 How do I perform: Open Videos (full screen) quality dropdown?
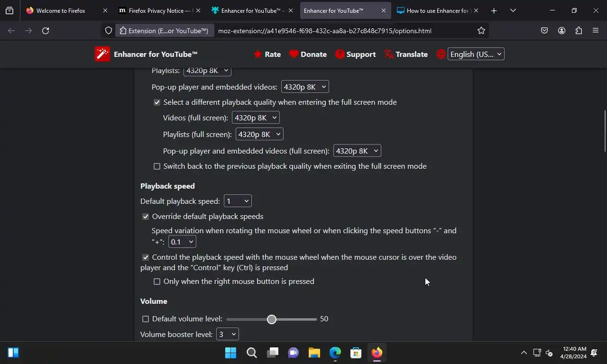(256, 118)
